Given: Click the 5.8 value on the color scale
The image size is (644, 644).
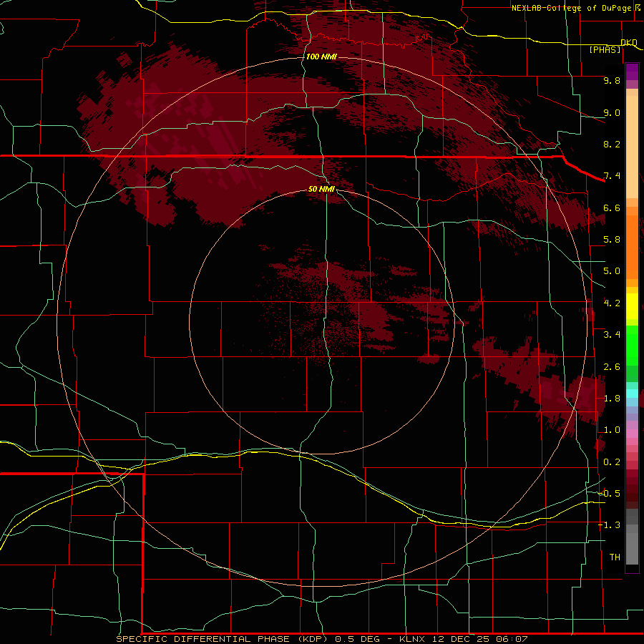Looking at the screenshot, I should coord(612,240).
